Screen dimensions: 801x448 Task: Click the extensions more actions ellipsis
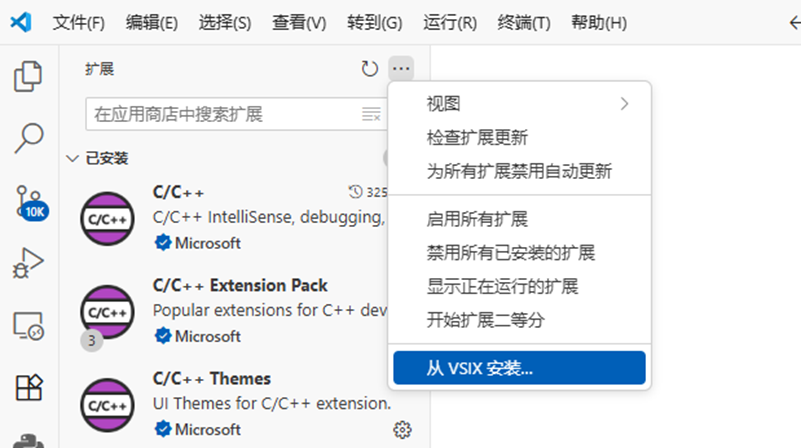tap(401, 69)
